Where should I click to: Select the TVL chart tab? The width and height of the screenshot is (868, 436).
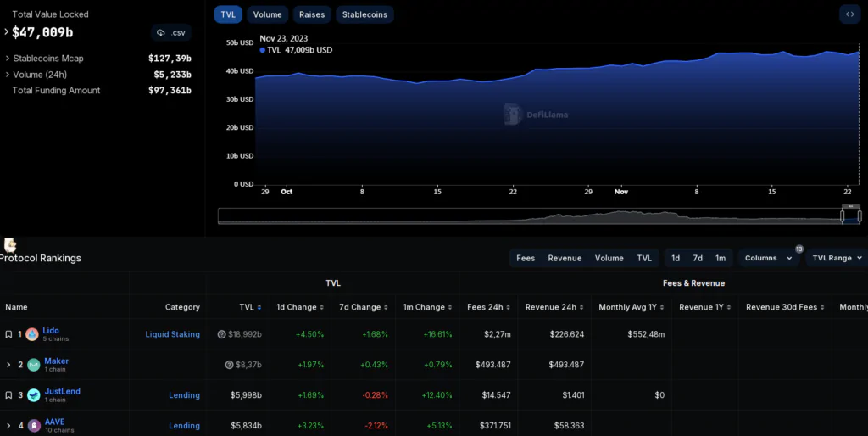coord(228,14)
